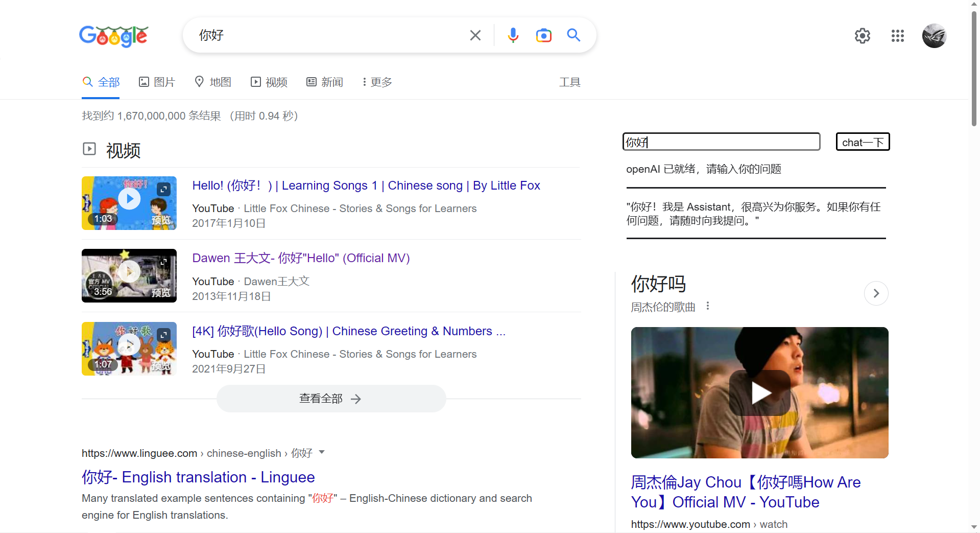
Task: Start voice search with the microphone icon
Action: tap(513, 35)
